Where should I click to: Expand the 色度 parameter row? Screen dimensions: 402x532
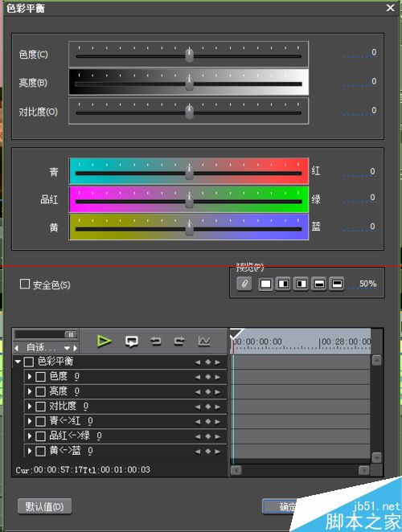pyautogui.click(x=30, y=377)
